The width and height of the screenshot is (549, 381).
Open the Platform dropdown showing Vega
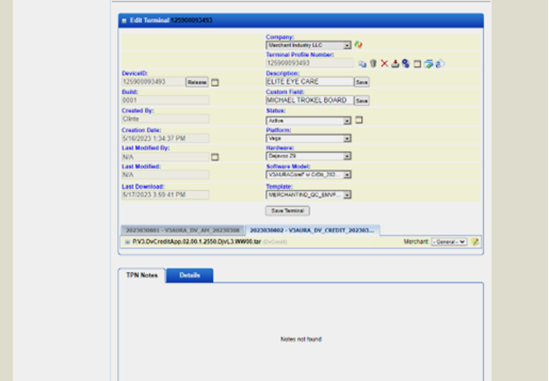[308, 138]
